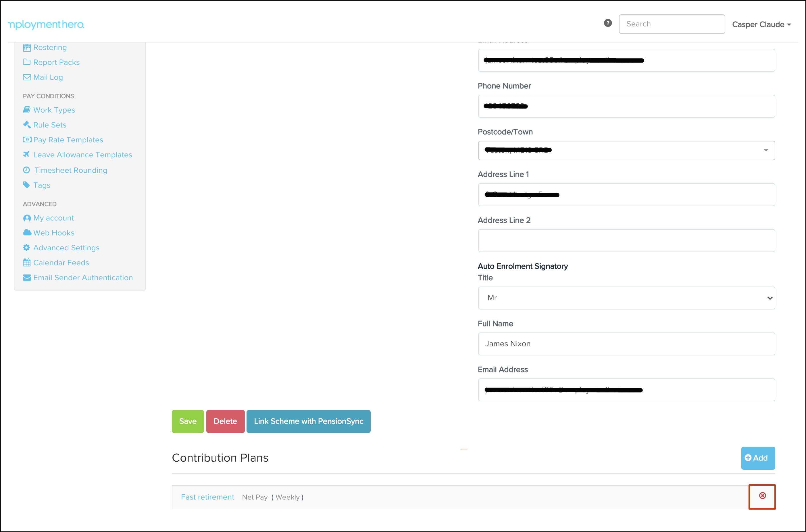Click the Rostering calendar icon

(x=27, y=47)
